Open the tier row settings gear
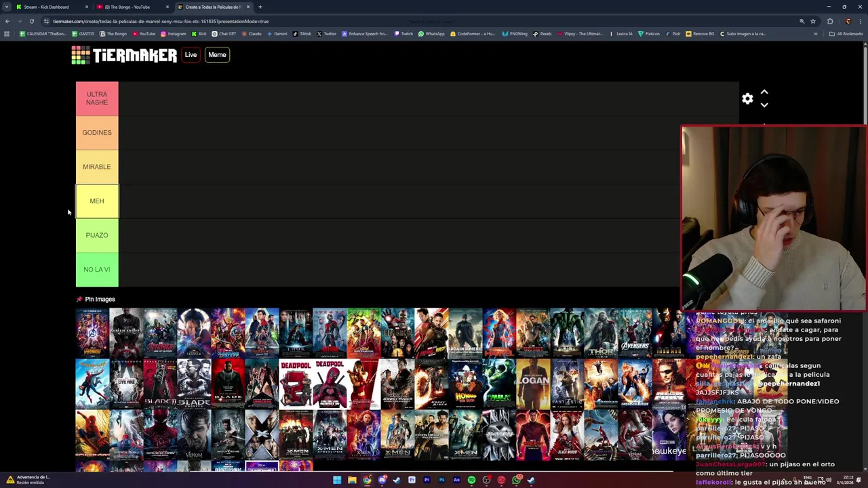Screen dimensions: 868x488 [x=747, y=99]
